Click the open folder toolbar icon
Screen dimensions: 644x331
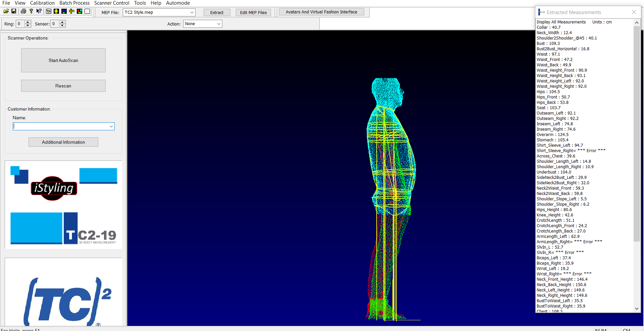[x=6, y=11]
